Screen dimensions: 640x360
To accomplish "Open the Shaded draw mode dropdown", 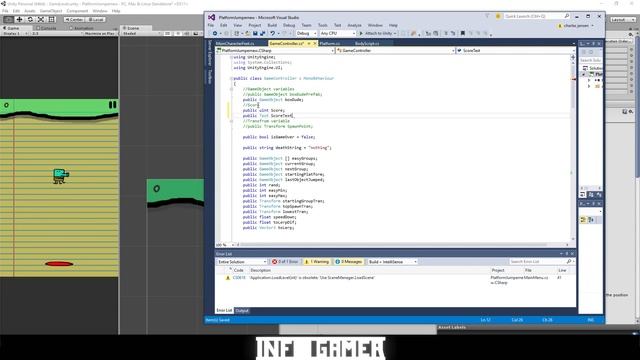I will 141,33.
